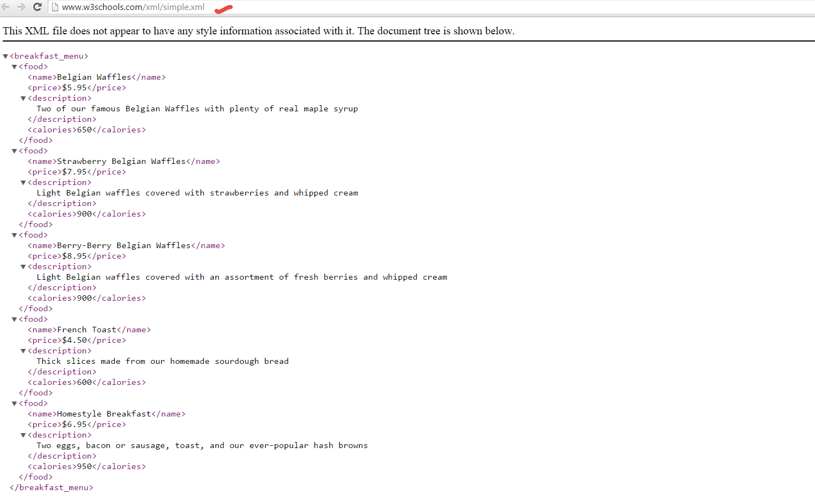Collapse the breakfast_menu root element
This screenshot has height=504, width=815.
click(x=5, y=55)
